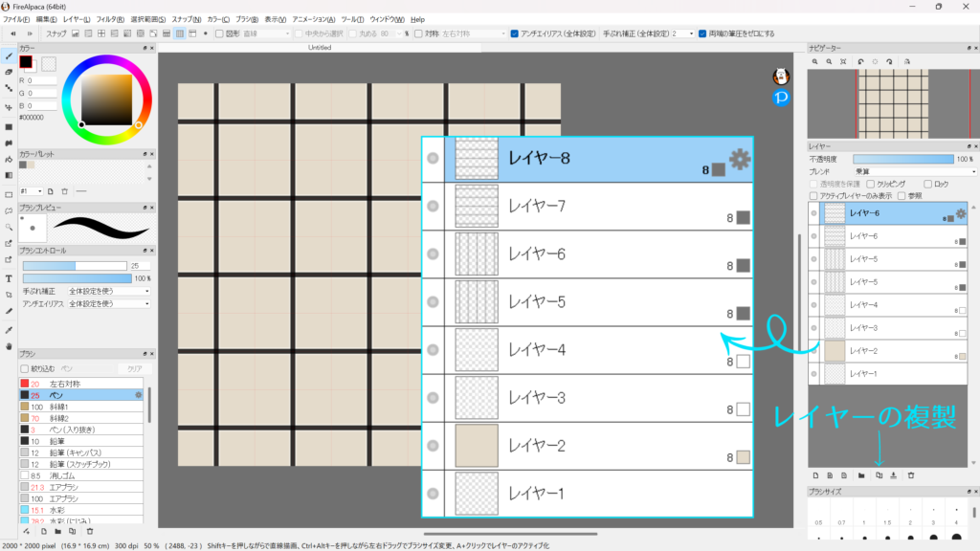Image resolution: width=980 pixels, height=551 pixels.
Task: Expand the アンチエイリアス brush control dropdown
Action: pyautogui.click(x=108, y=303)
